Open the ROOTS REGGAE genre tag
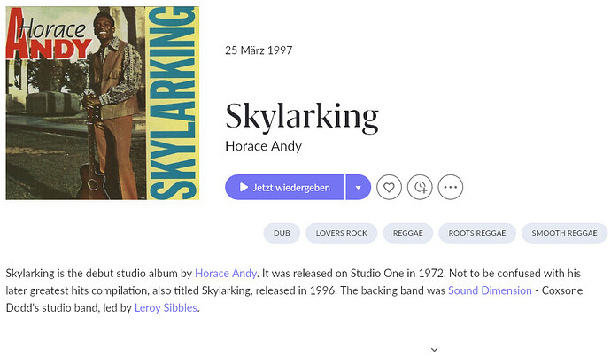 pos(477,233)
